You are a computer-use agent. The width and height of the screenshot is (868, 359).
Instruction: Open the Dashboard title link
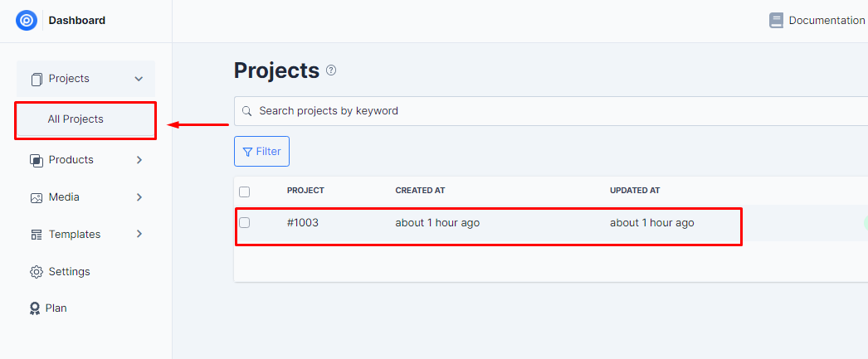point(77,21)
